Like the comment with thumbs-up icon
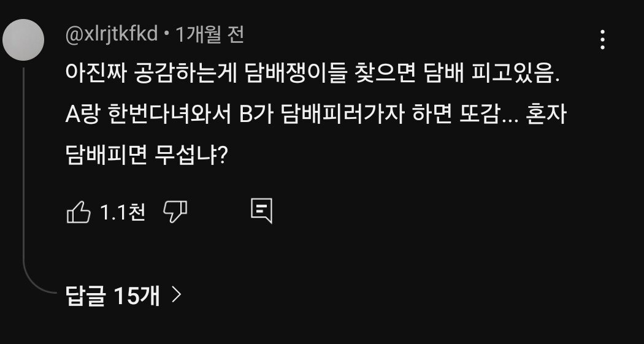This screenshot has height=344, width=644. click(79, 213)
